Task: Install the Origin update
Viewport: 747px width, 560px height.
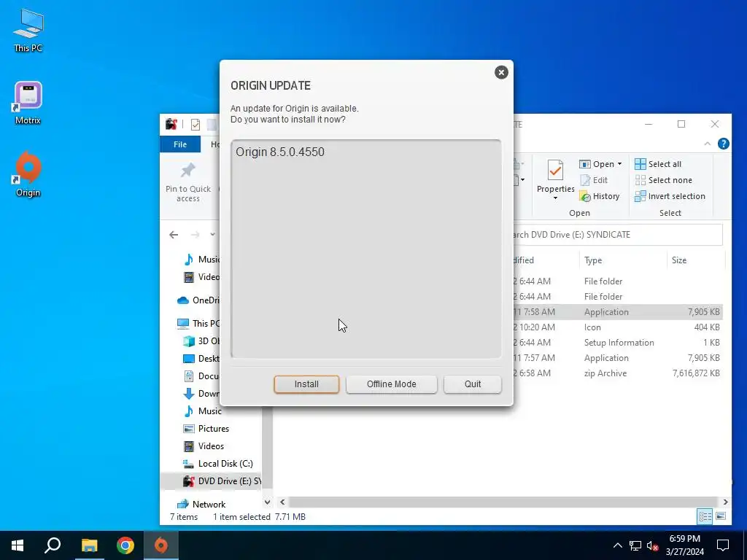Action: (306, 384)
